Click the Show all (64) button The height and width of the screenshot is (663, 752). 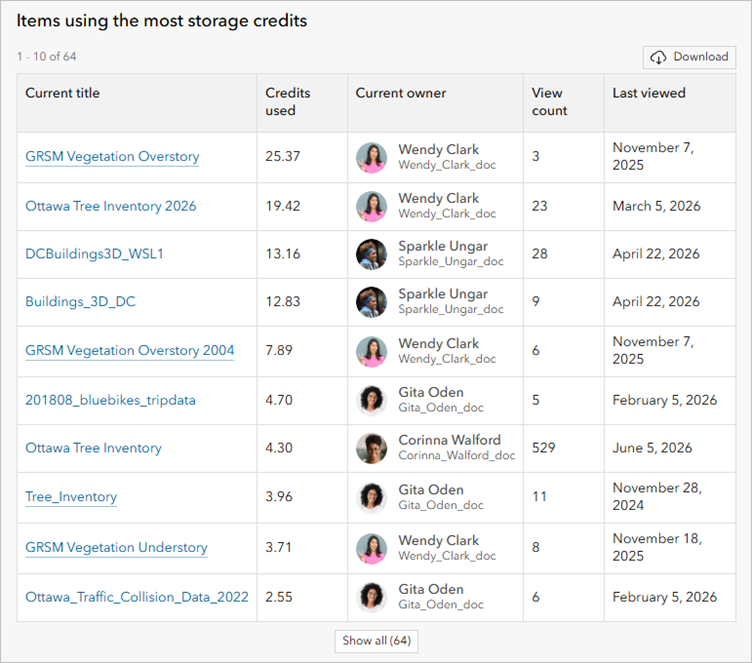tap(376, 641)
